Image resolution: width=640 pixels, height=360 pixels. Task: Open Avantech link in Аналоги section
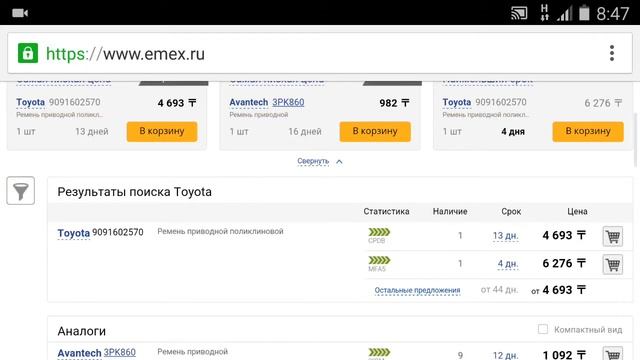(79, 353)
